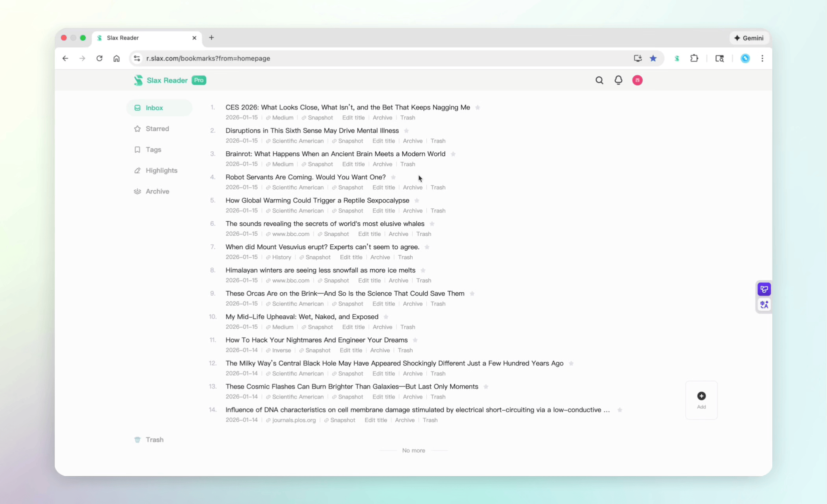The image size is (827, 504).
Task: Star the Himalayan winters article
Action: tap(423, 270)
